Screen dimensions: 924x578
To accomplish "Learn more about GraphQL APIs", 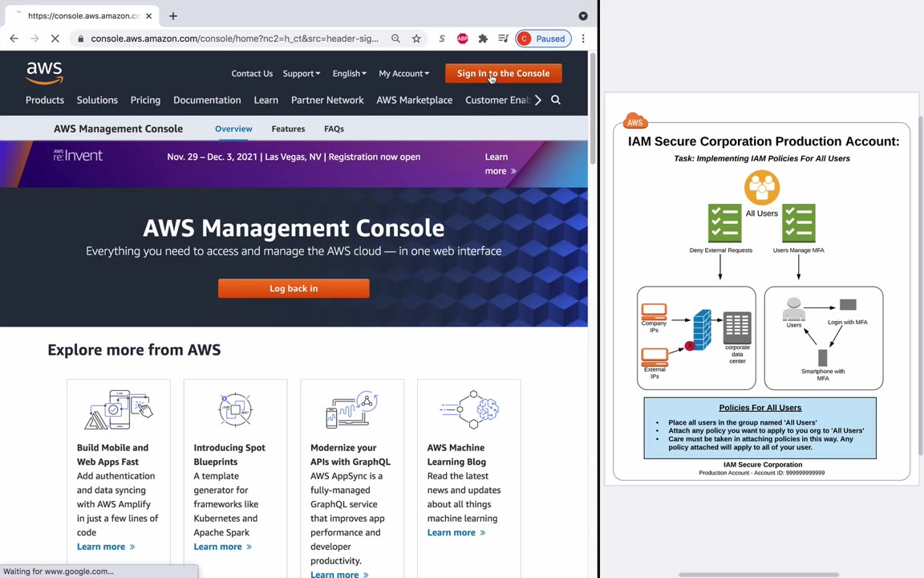I will click(x=339, y=574).
